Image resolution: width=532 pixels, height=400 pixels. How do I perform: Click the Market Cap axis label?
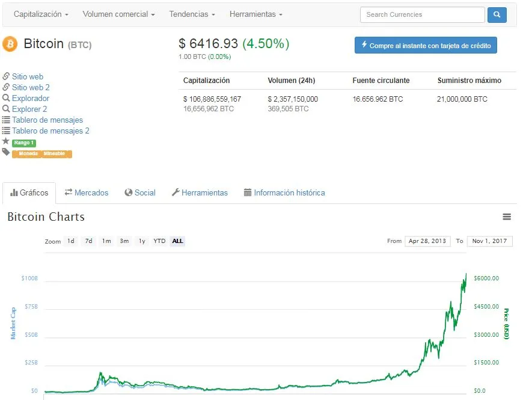click(13, 323)
